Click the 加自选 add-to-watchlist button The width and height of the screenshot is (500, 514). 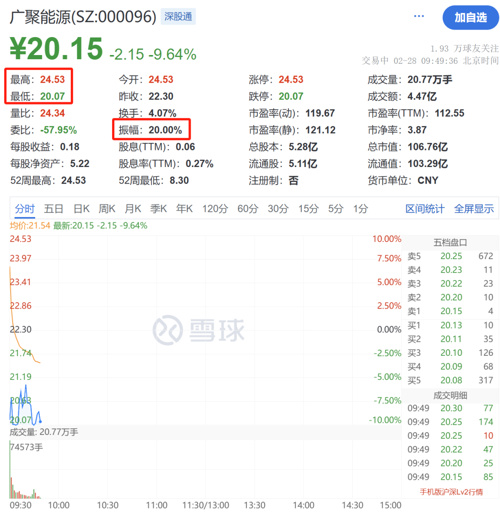pyautogui.click(x=470, y=17)
